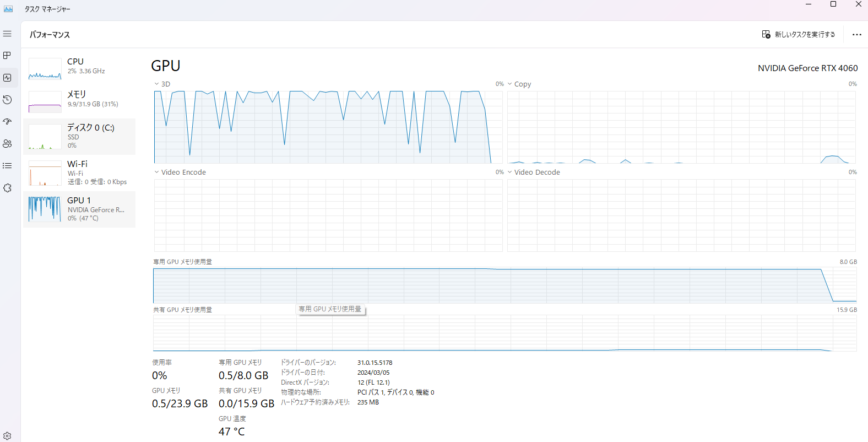The image size is (868, 442).
Task: Click the ドライバーのバージョン: label
Action: (308, 363)
